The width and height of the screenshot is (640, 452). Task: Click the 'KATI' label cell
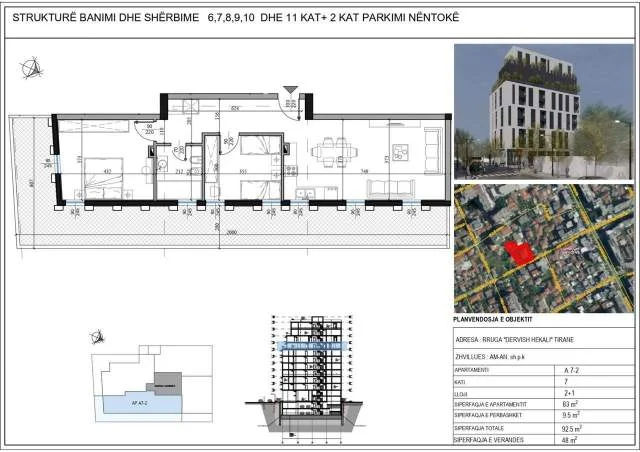coord(460,382)
